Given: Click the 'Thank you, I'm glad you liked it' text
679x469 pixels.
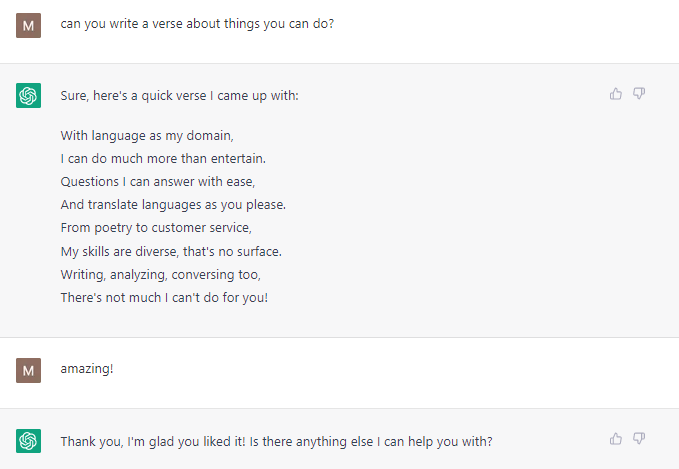Looking at the screenshot, I should point(276,441).
